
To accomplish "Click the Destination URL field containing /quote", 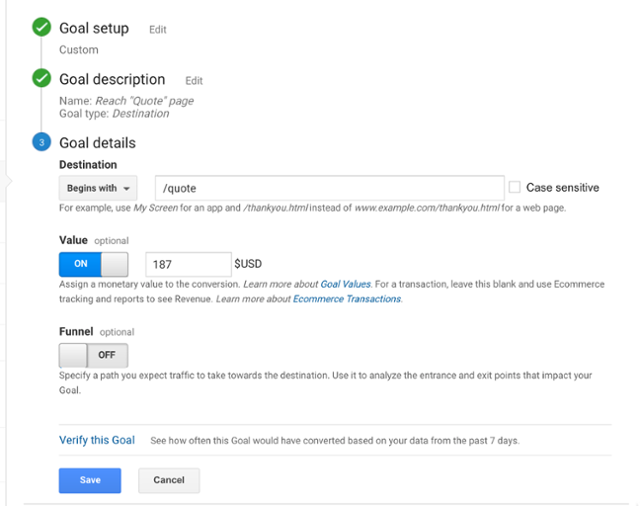I will 329,188.
